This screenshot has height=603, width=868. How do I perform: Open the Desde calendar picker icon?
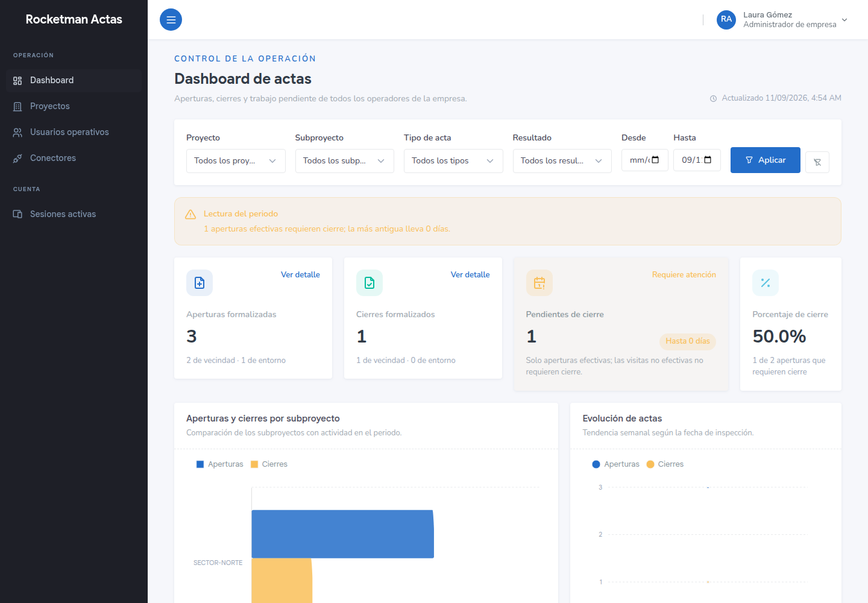tap(656, 160)
